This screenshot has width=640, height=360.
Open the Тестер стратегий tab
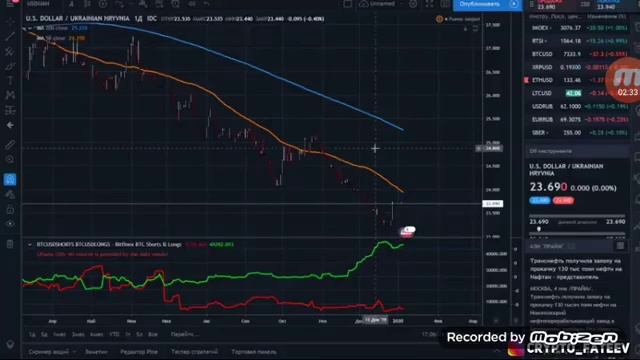194,351
